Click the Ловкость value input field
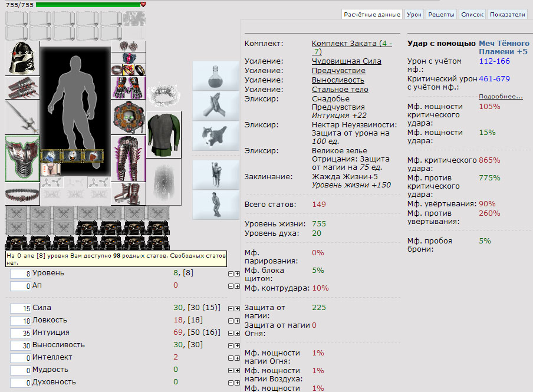 pos(21,321)
